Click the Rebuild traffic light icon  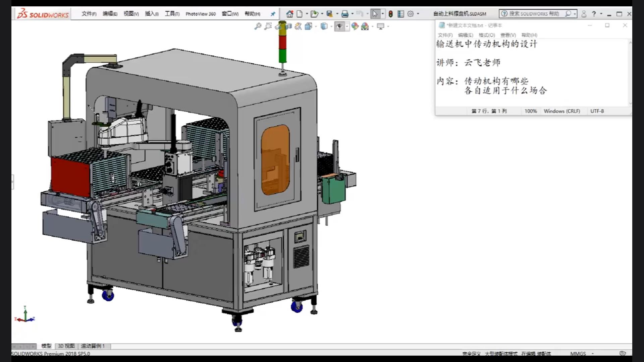tap(391, 14)
